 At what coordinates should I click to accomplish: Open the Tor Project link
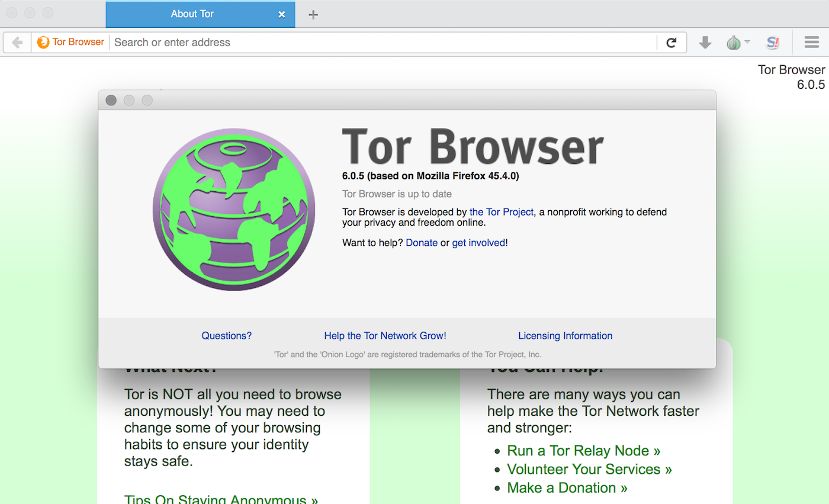[502, 211]
